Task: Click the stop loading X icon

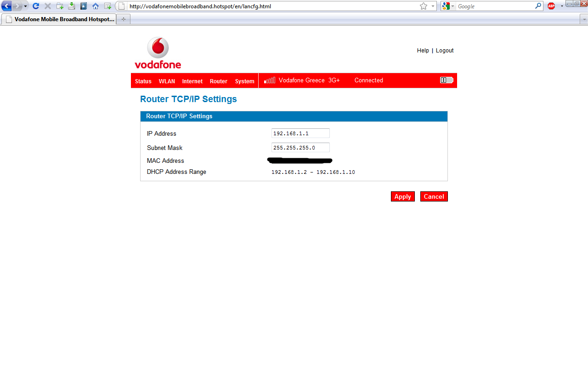Action: pyautogui.click(x=48, y=6)
